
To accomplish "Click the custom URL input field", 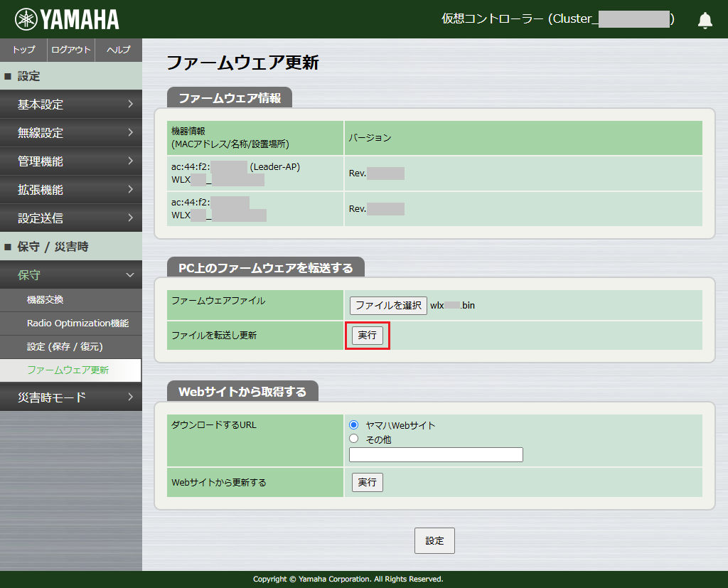I will (x=435, y=454).
